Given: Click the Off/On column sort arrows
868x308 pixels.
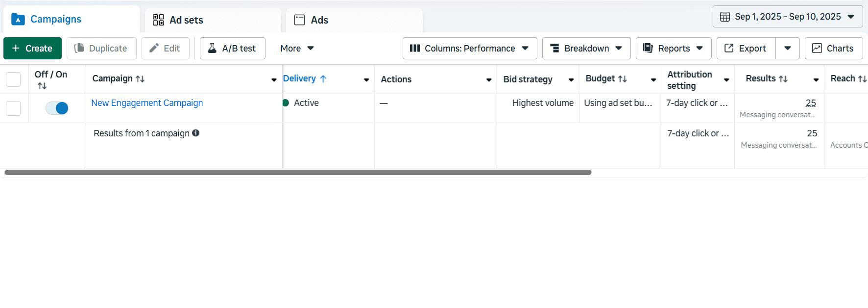Looking at the screenshot, I should [42, 86].
